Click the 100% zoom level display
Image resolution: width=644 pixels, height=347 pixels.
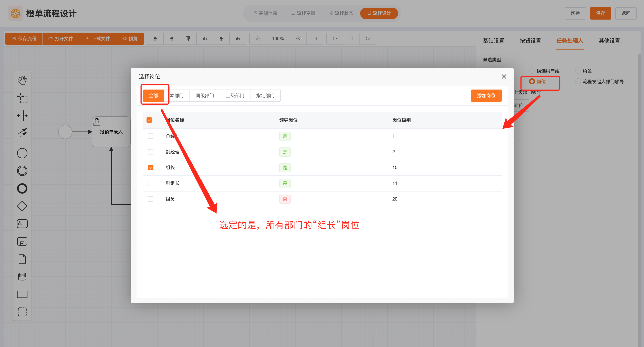(x=278, y=39)
